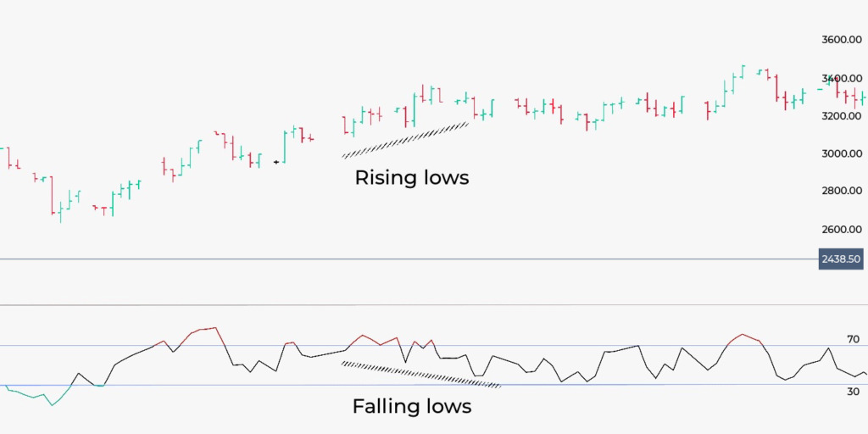Screen dimensions: 868x434
Task: Click the highest teal price bar near 3450
Action: [x=743, y=70]
